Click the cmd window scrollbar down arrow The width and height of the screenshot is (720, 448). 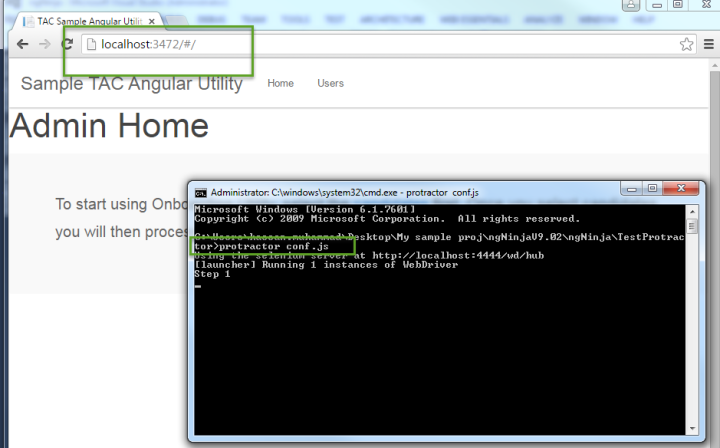point(692,429)
